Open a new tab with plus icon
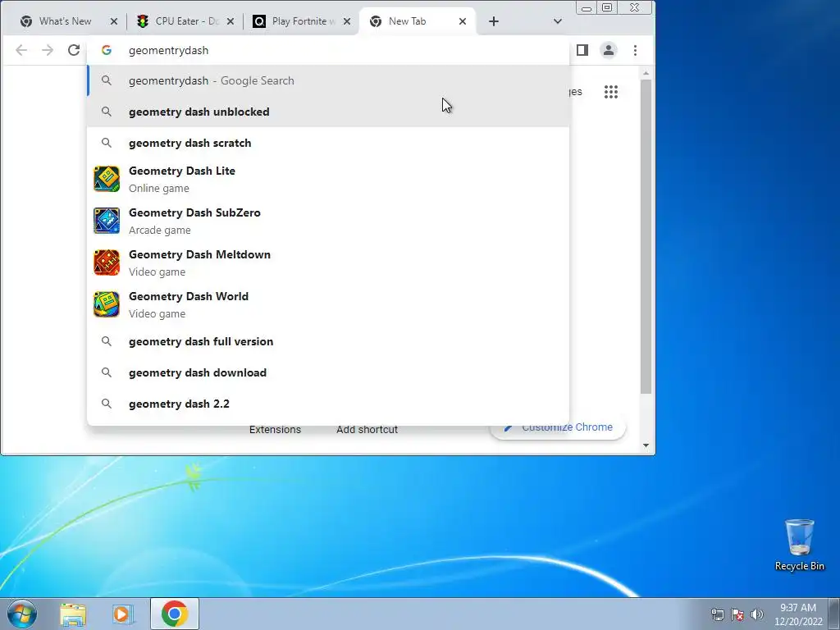Viewport: 840px width, 630px height. pyautogui.click(x=494, y=21)
